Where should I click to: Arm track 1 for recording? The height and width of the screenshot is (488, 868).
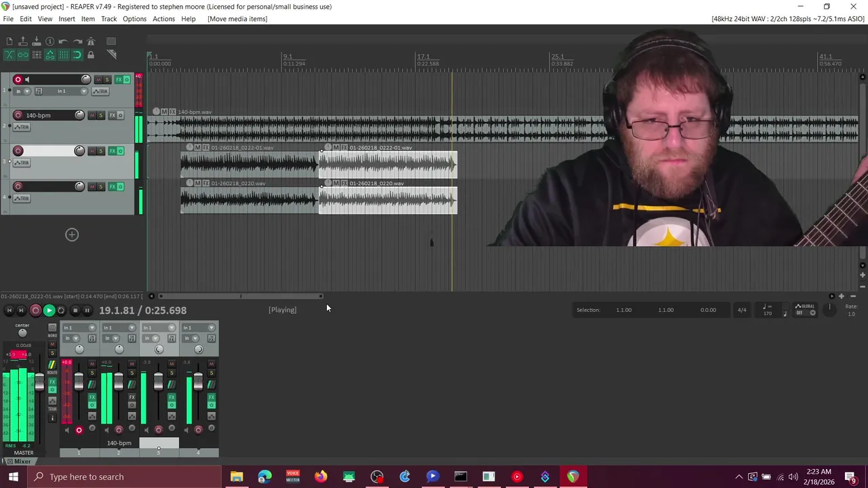(x=18, y=80)
